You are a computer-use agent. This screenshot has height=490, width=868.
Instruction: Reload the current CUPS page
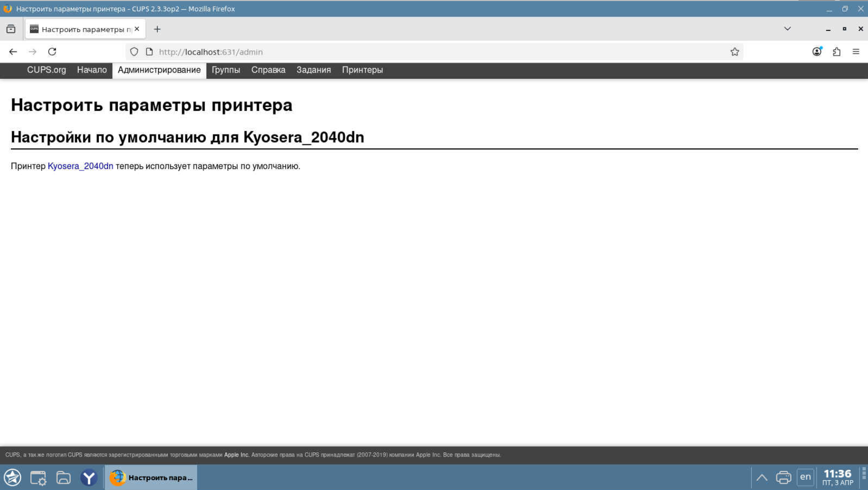coord(52,52)
